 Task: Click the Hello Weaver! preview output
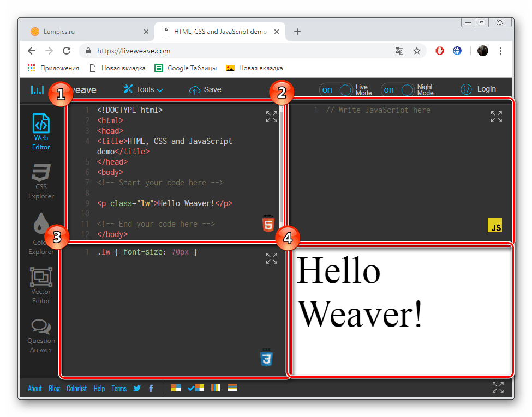[x=360, y=292]
